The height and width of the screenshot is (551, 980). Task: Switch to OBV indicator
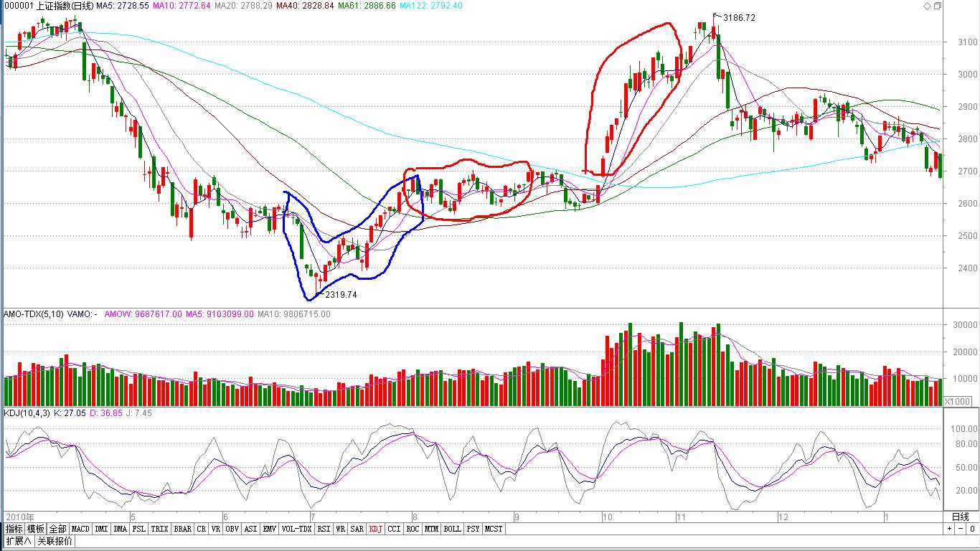click(x=232, y=529)
